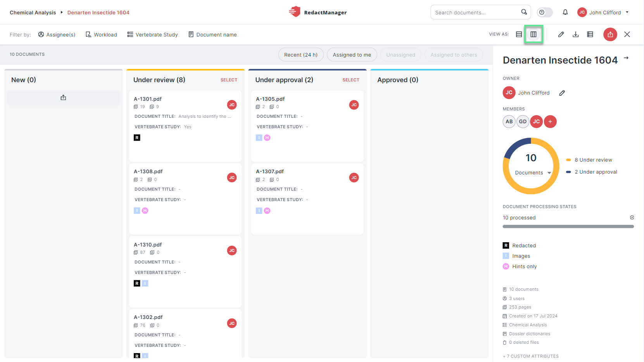Click JC assignee avatar on A-1310.pdf
644x362 pixels.
pos(232,250)
